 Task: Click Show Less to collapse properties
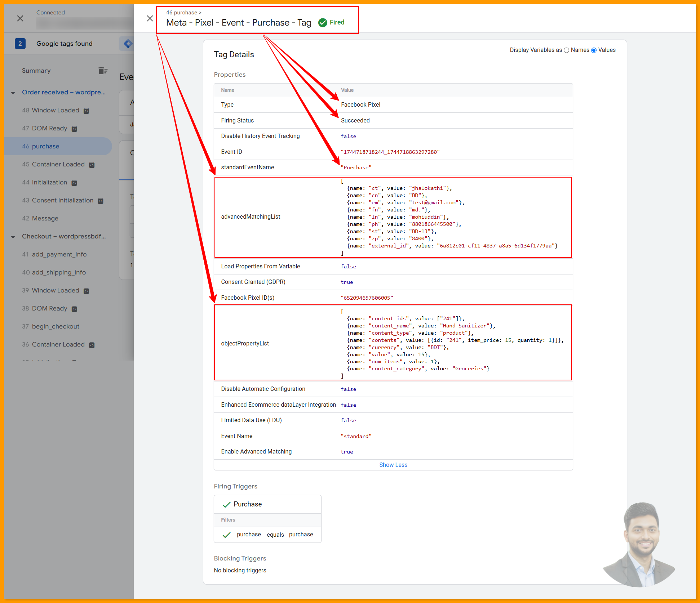coord(393,465)
